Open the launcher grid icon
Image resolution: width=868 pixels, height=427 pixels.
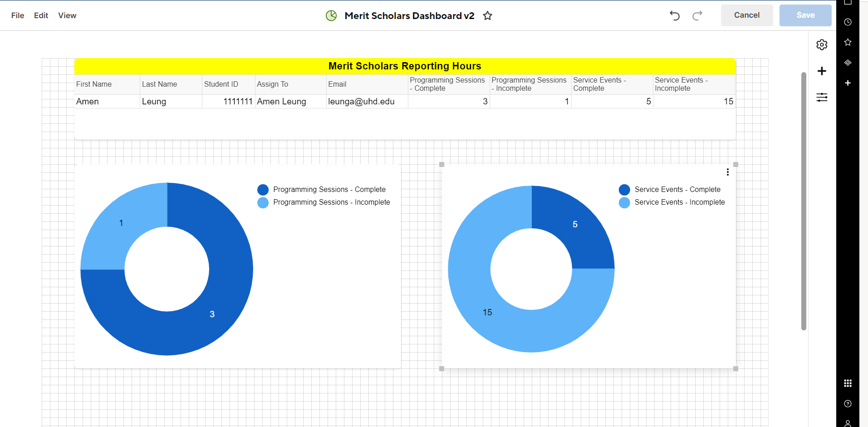coord(848,383)
